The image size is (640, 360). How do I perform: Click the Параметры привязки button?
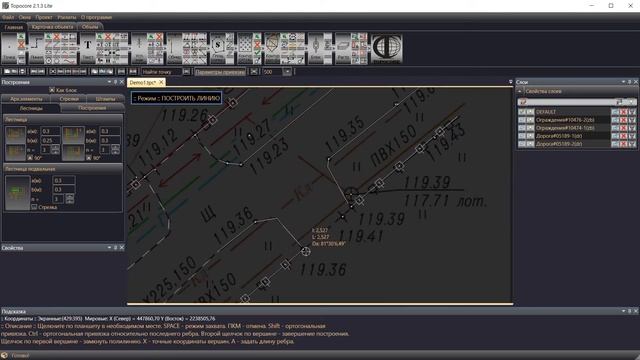(220, 72)
